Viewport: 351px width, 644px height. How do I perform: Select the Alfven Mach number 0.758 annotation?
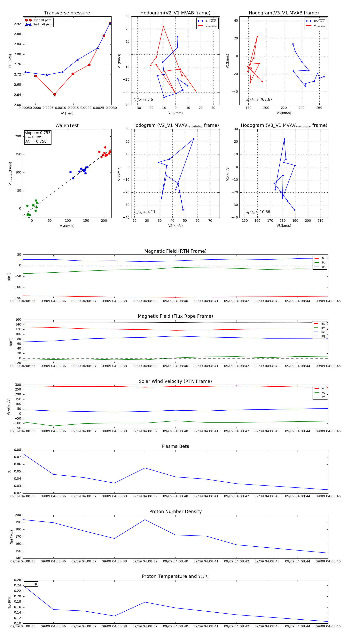[36, 141]
